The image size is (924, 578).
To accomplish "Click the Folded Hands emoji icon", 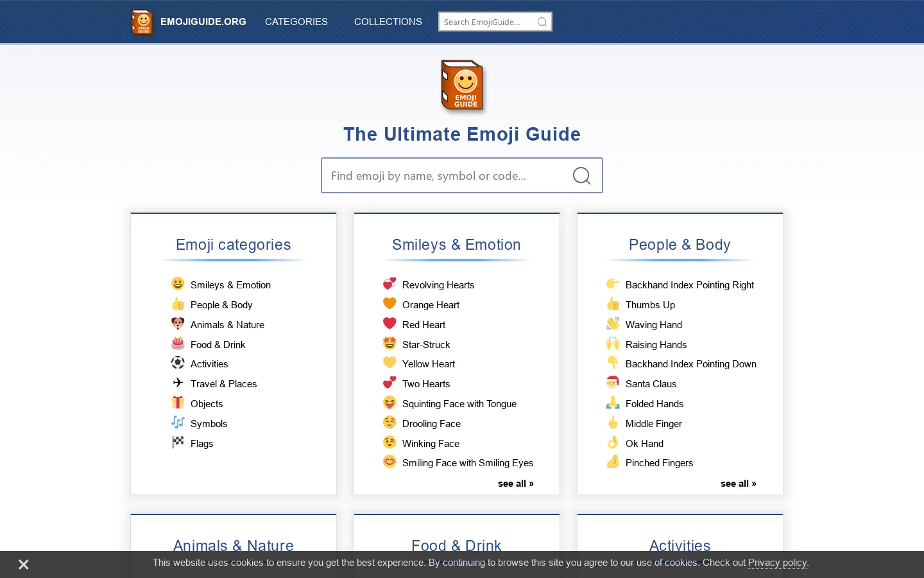I will pyautogui.click(x=613, y=403).
